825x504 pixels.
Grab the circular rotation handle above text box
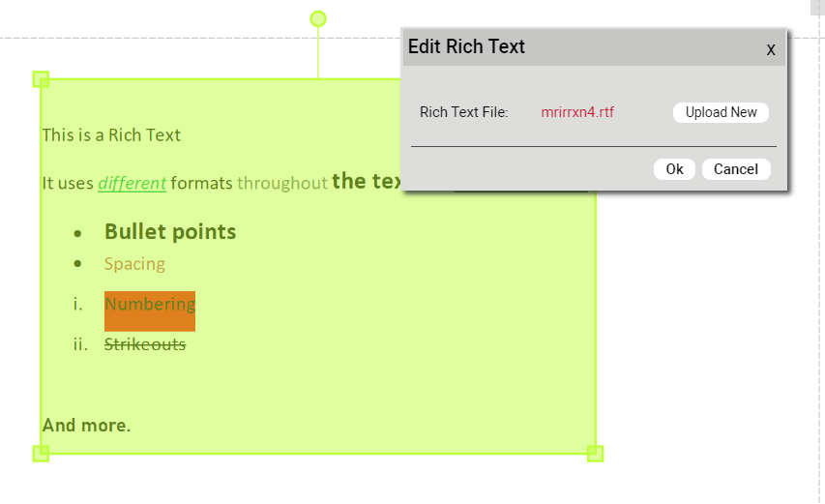(x=318, y=19)
